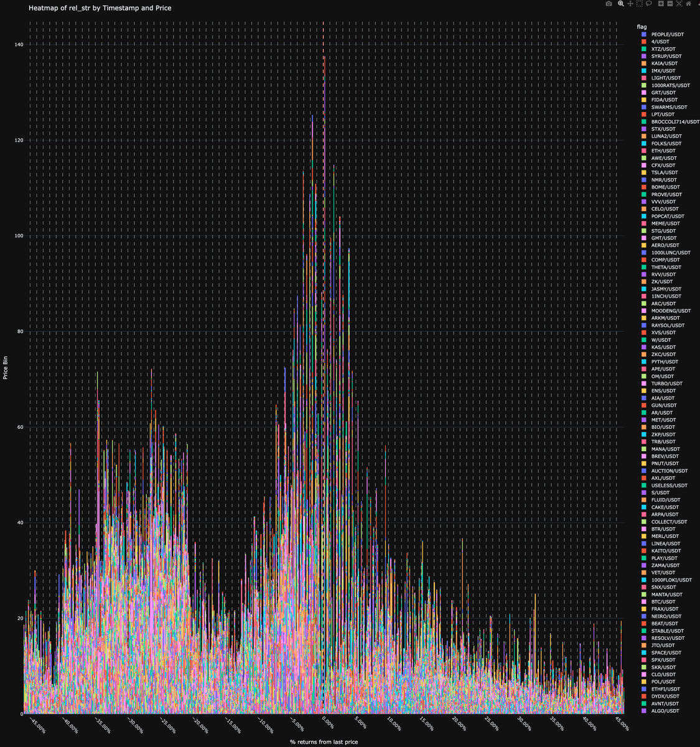
Task: Toggle CAKE/USDT legend entry
Action: [x=660, y=507]
